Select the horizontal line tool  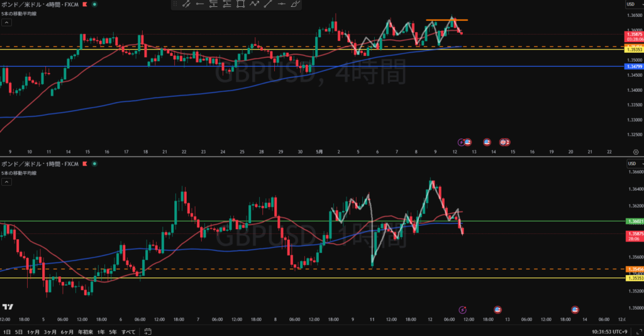click(x=281, y=4)
